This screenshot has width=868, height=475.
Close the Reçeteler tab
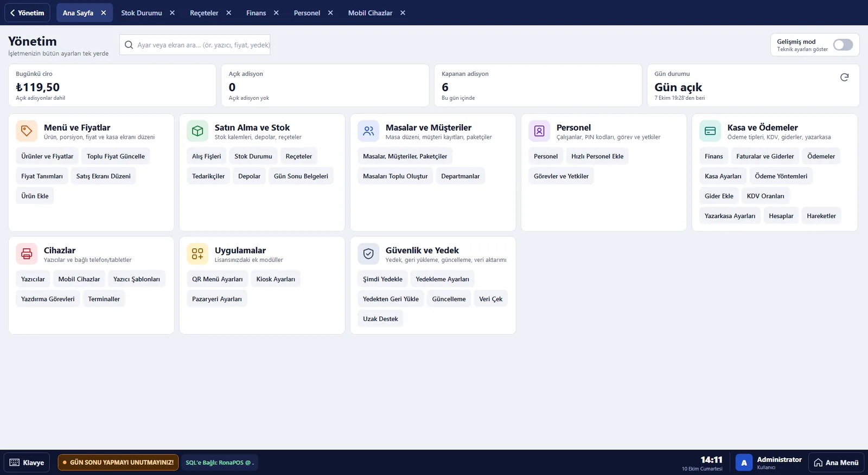[228, 13]
